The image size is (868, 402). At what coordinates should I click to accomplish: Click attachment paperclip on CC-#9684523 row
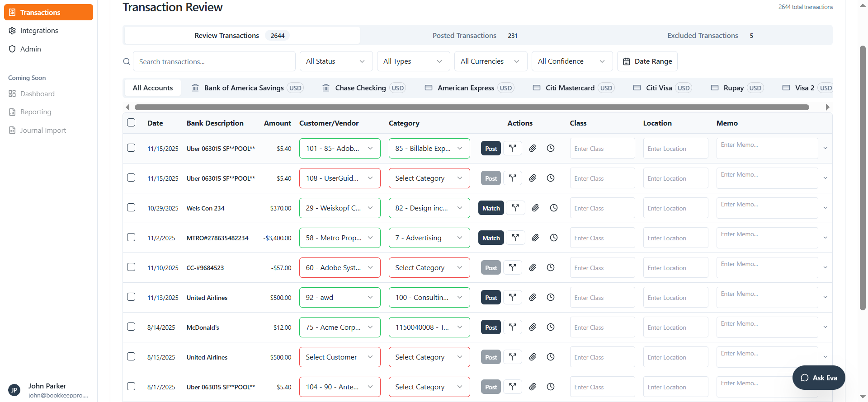[x=533, y=267]
